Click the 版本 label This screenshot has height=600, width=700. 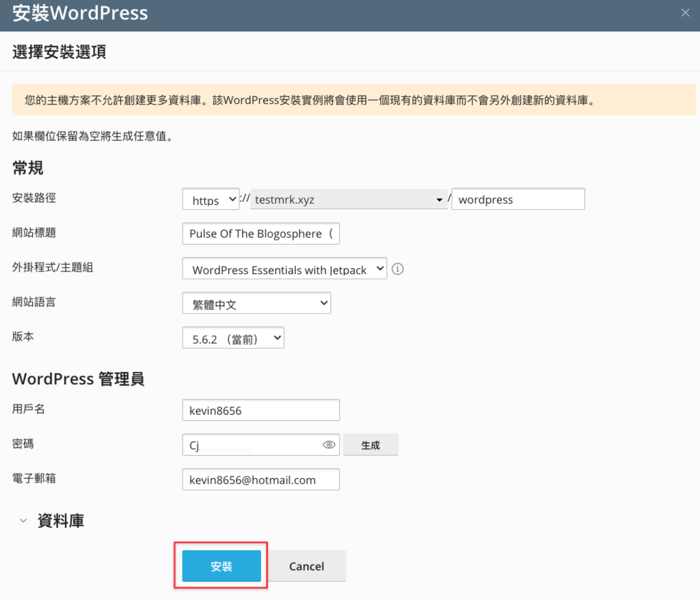tap(23, 336)
